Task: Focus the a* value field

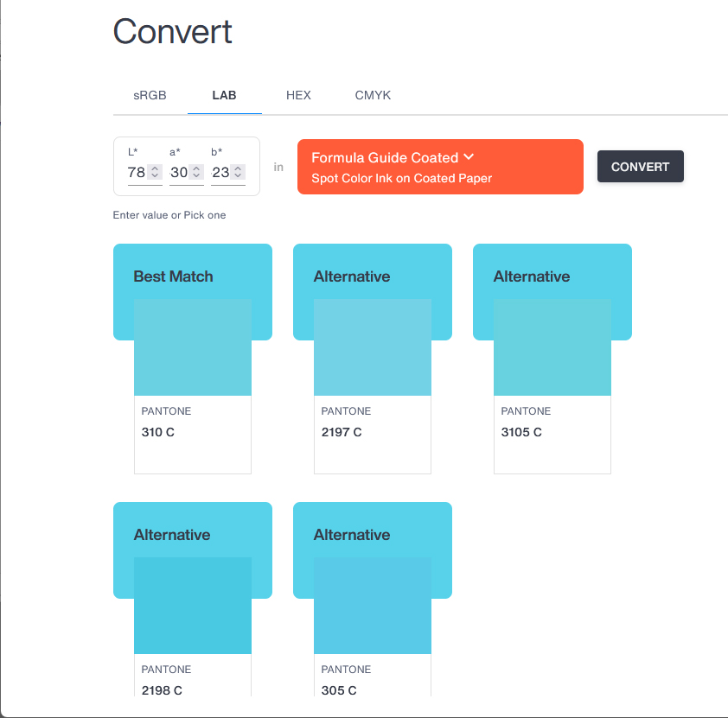Action: tap(179, 172)
